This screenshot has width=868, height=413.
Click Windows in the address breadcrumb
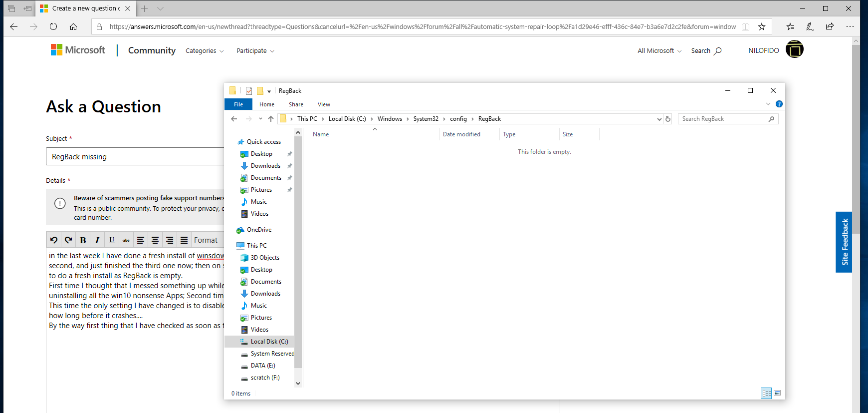[390, 119]
